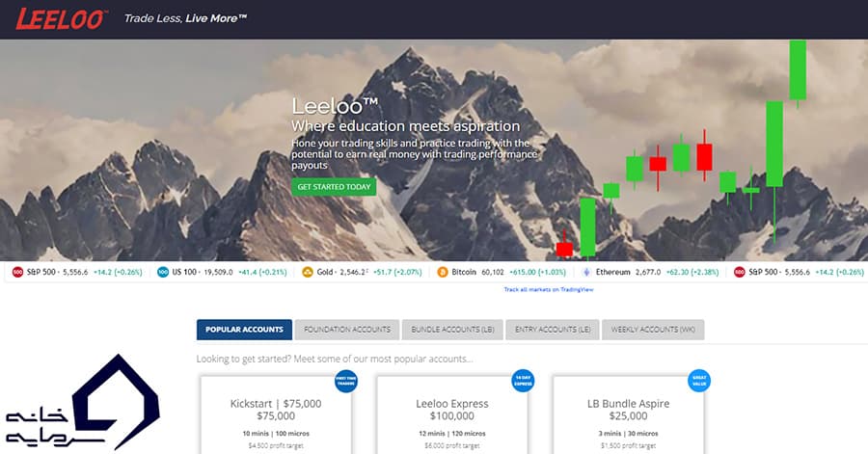Click the $1,500 profit target text
This screenshot has height=454, width=868.
coord(628,445)
